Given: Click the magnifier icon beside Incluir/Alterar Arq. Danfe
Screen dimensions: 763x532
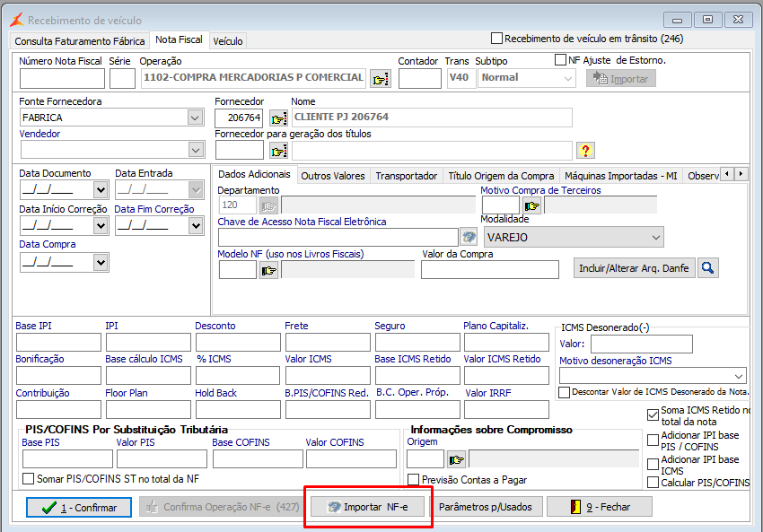Looking at the screenshot, I should pos(707,267).
